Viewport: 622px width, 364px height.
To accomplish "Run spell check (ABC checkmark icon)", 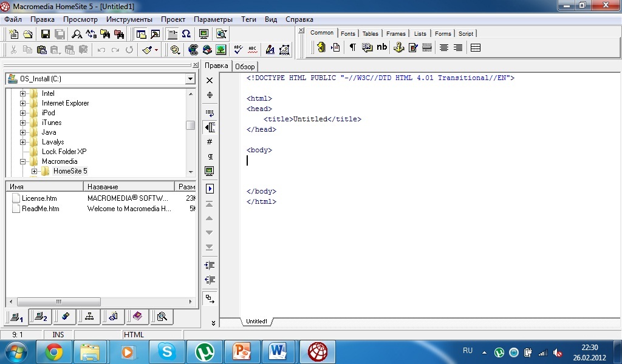I will [238, 50].
